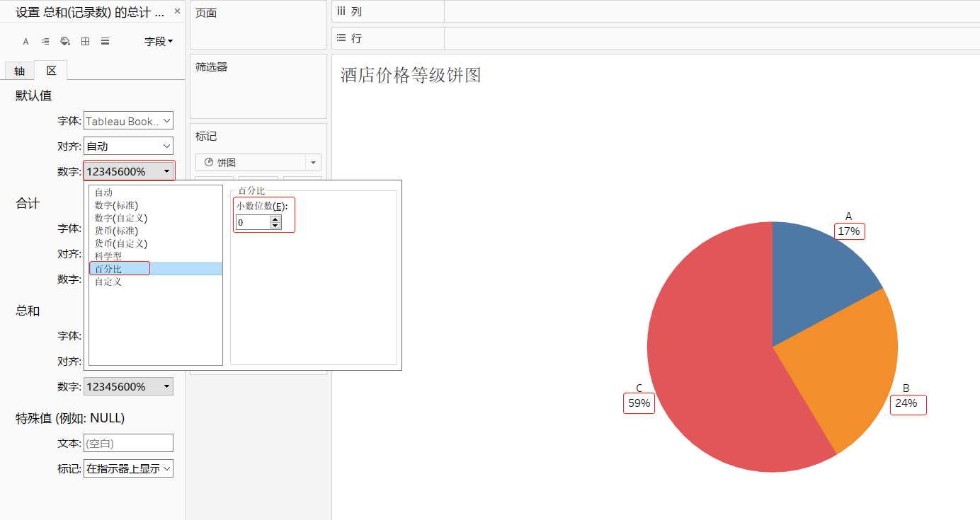
Task: Click the pie label letter A
Action: click(x=849, y=216)
